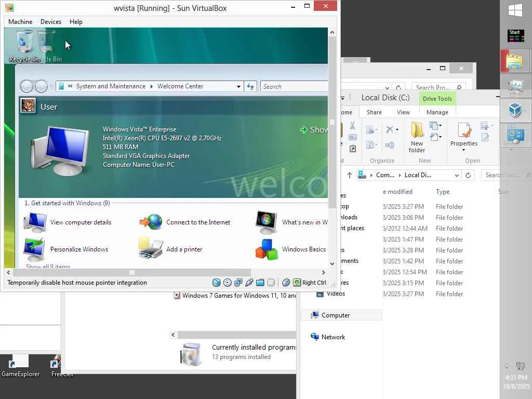Click the VirtualBox horizontal scrollbar left arrow
The height and width of the screenshot is (399, 532).
pos(8,272)
